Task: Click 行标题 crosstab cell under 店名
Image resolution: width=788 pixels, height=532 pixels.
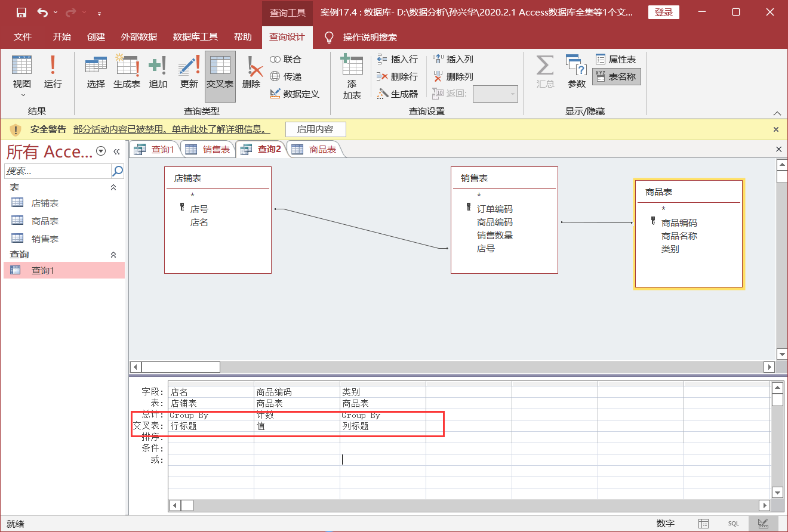Action: click(x=211, y=426)
